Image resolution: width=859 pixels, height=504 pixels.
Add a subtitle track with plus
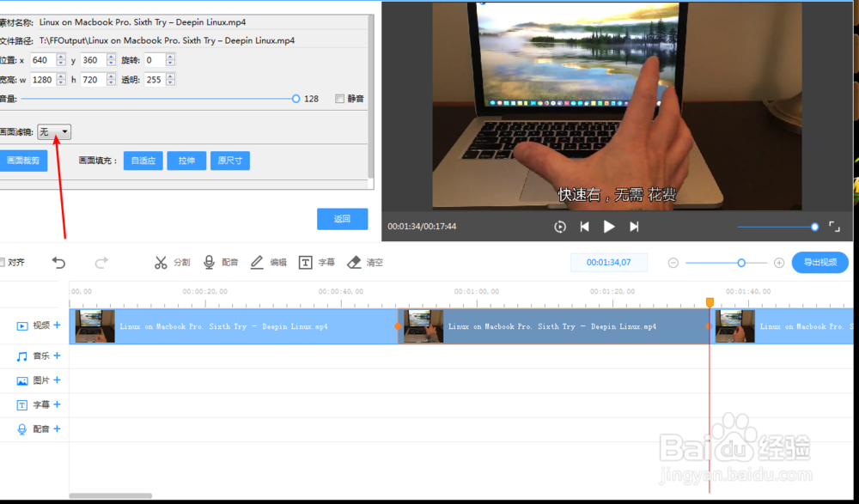57,404
